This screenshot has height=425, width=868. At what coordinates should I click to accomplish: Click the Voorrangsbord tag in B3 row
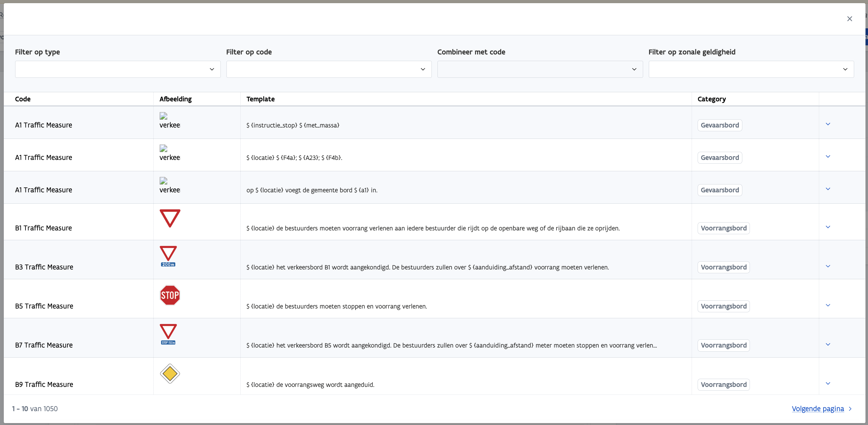723,267
